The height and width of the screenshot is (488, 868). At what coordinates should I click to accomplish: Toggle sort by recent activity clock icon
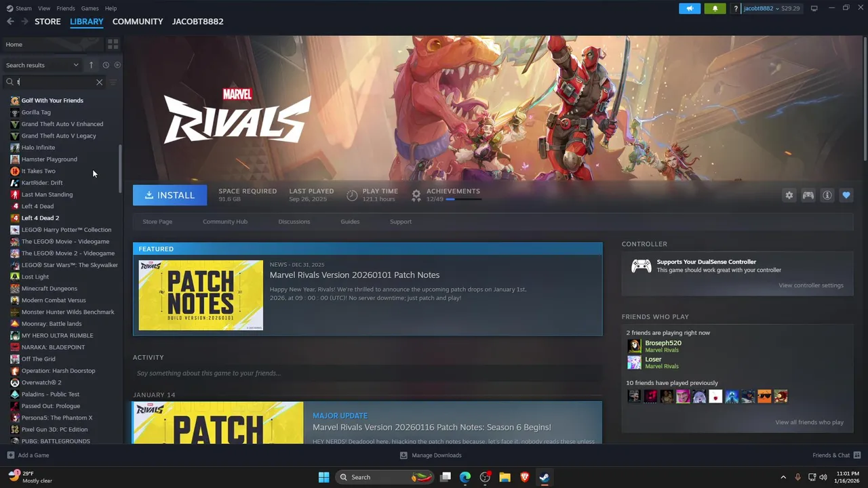106,65
